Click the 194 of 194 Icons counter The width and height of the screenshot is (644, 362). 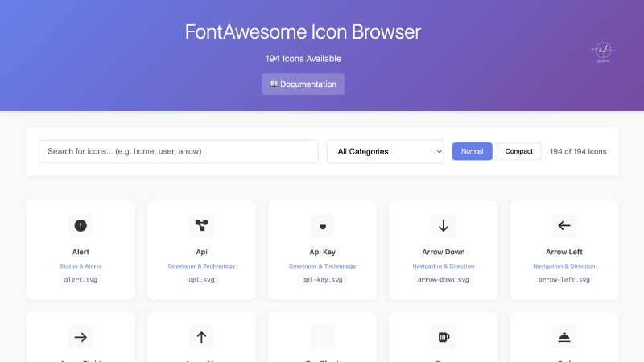coord(578,151)
